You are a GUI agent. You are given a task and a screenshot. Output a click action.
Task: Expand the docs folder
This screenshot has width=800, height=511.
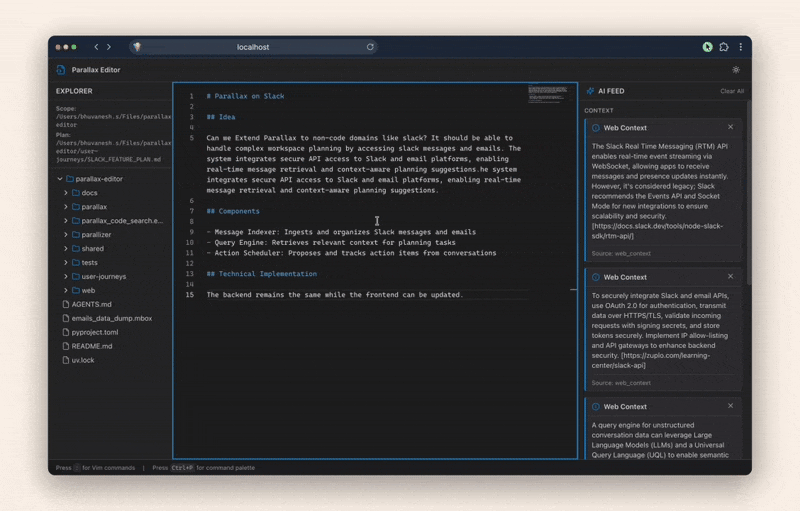click(66, 193)
